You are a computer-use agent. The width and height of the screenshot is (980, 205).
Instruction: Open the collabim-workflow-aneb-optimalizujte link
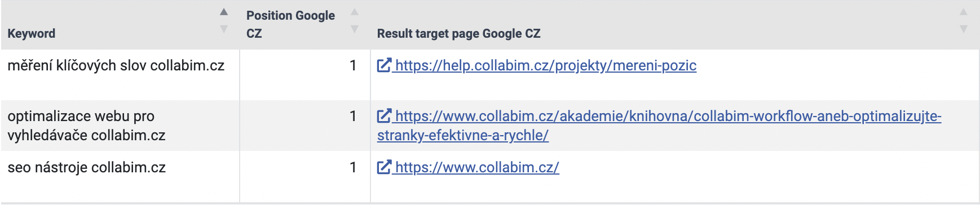pos(659,126)
